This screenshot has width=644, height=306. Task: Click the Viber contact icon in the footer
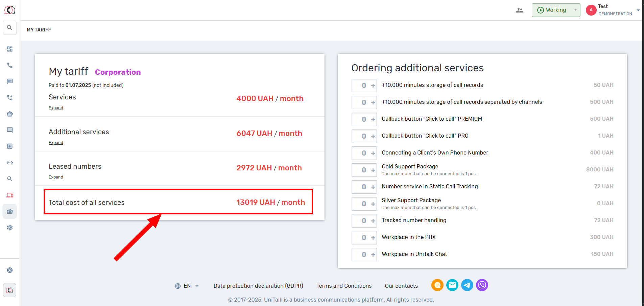(x=482, y=285)
